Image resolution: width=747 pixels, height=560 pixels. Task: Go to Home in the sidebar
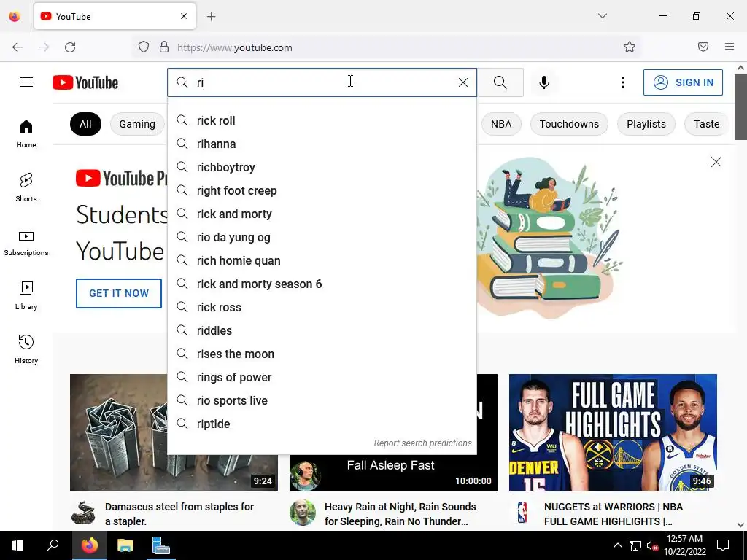(26, 134)
